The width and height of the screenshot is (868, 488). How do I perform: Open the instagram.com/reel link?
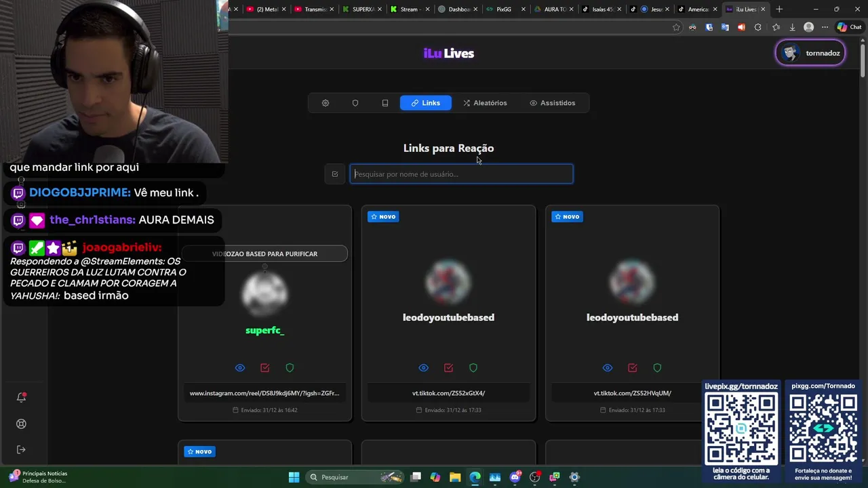tap(264, 393)
